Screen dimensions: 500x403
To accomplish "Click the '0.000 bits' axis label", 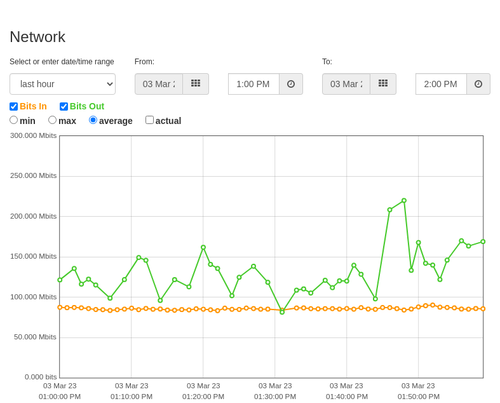I will pos(41,377).
